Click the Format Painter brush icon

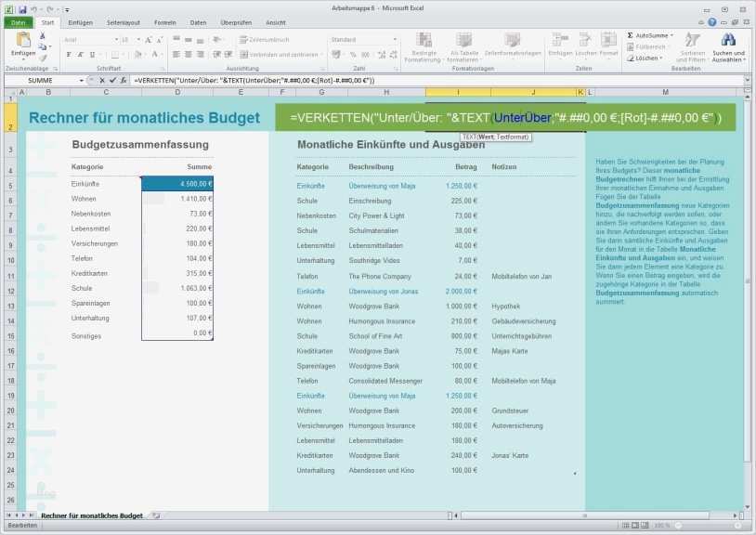pyautogui.click(x=43, y=58)
